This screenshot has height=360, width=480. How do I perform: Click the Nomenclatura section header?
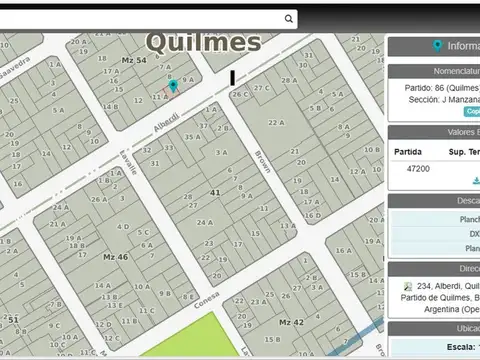tap(434, 71)
